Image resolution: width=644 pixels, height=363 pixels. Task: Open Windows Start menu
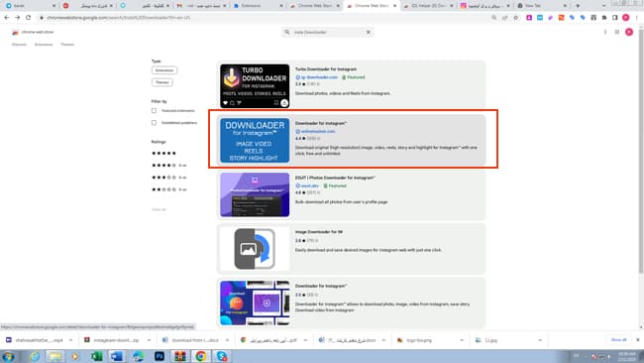pyautogui.click(x=8, y=356)
